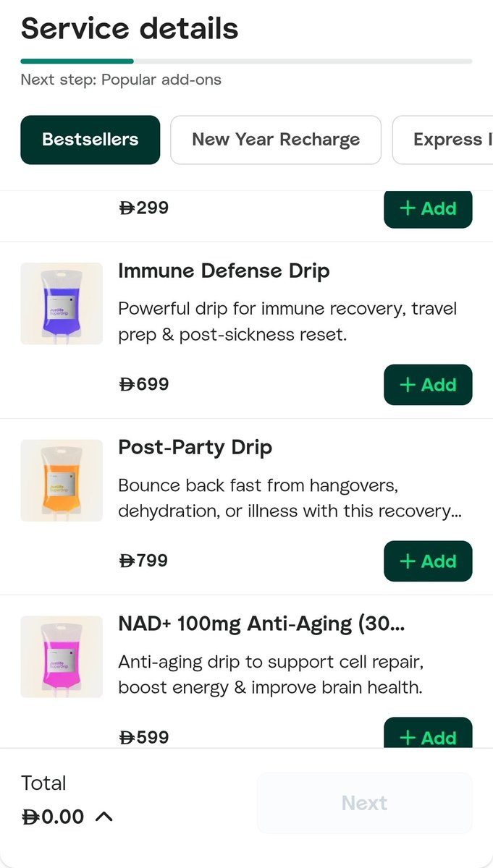
Task: Tap the purple Immune Defense Drip bag image
Action: (62, 303)
